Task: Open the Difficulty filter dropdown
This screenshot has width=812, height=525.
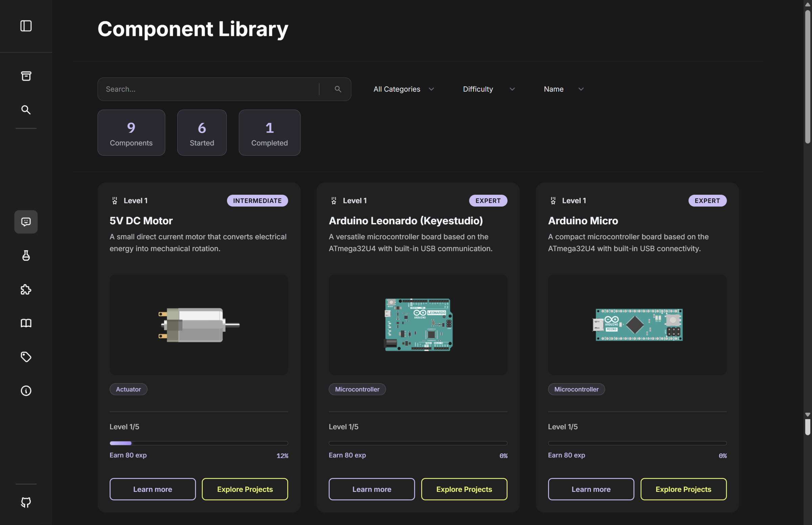Action: click(489, 89)
